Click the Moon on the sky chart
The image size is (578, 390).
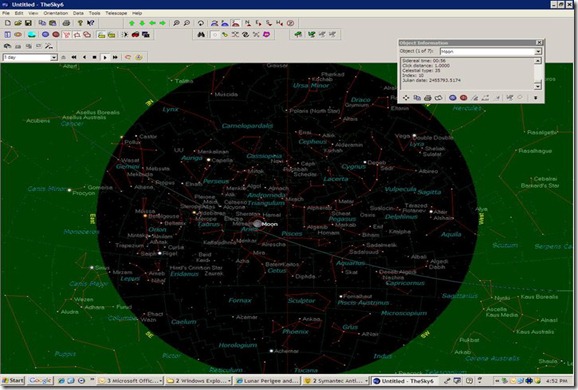click(257, 223)
